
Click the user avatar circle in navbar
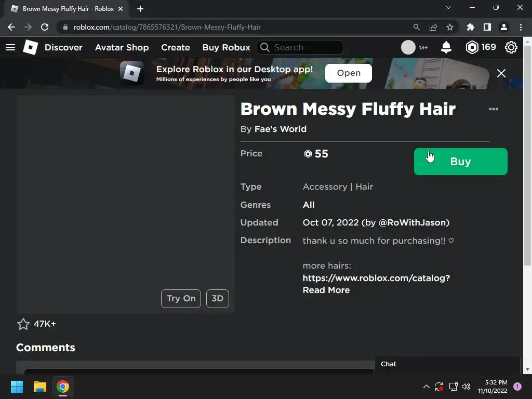point(408,47)
